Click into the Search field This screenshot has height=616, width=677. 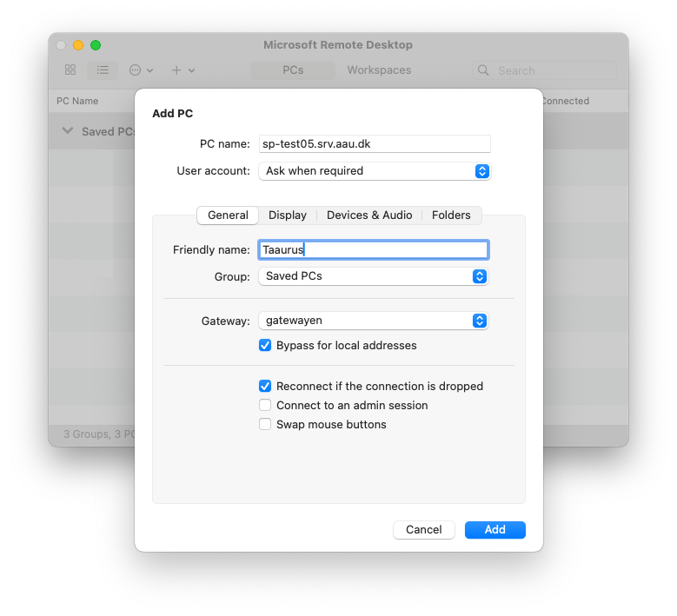(544, 70)
